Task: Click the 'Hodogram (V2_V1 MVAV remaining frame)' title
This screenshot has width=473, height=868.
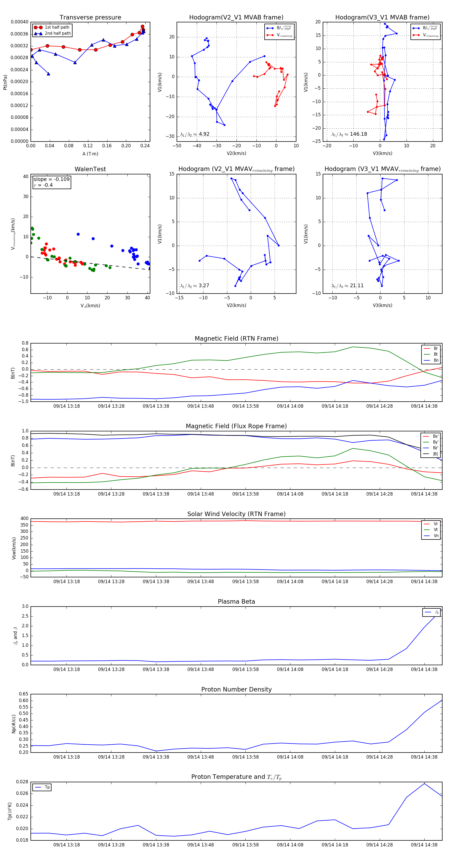Action: pos(236,169)
